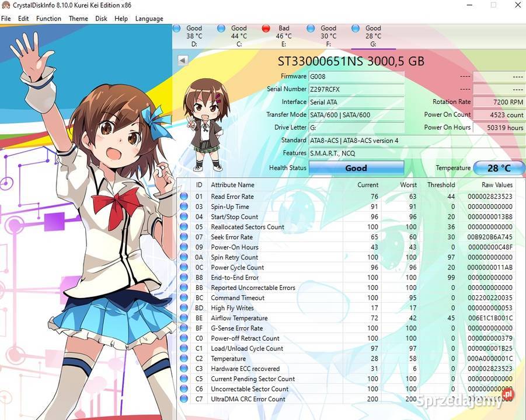
Task: Open the File menu
Action: click(x=6, y=19)
